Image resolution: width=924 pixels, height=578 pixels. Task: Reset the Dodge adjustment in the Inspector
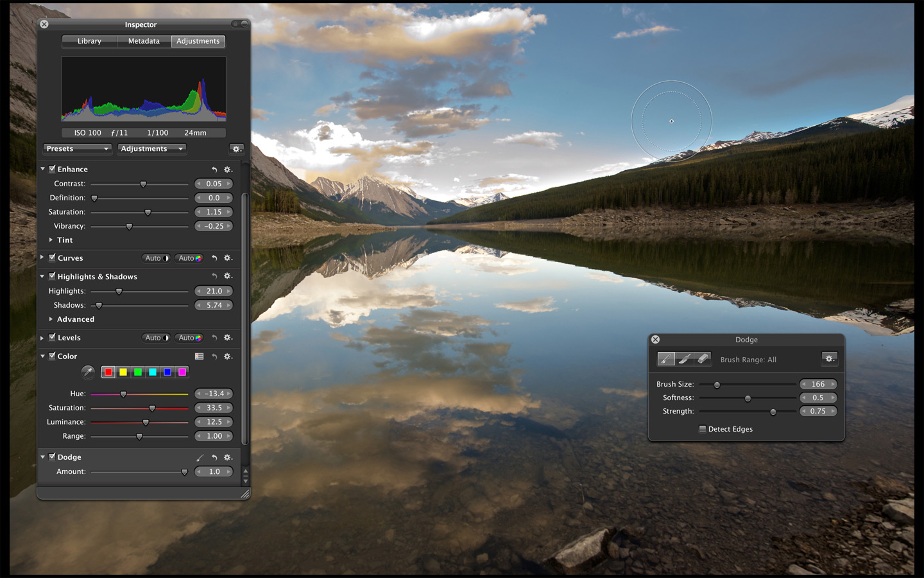214,457
